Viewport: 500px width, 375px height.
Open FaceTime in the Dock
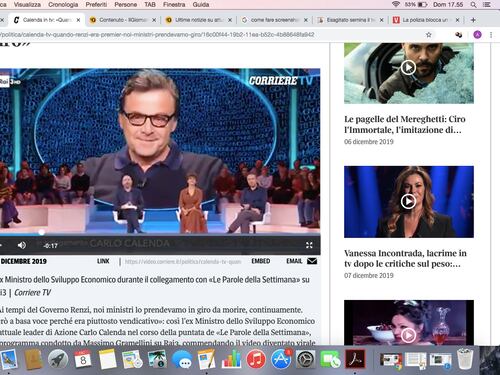330,360
